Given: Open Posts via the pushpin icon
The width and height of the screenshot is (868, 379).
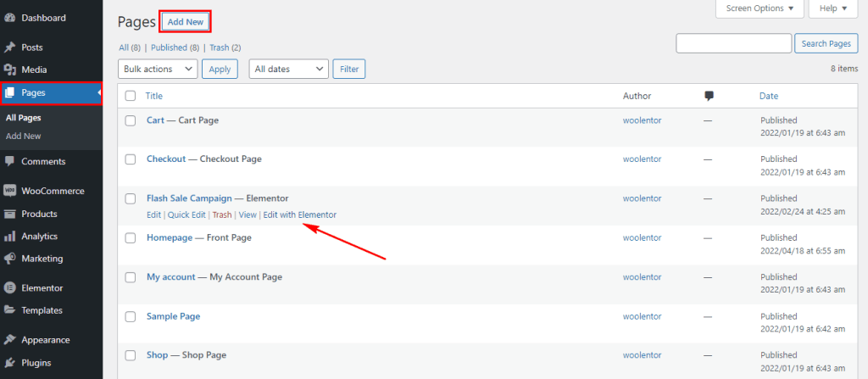Looking at the screenshot, I should pyautogui.click(x=10, y=47).
